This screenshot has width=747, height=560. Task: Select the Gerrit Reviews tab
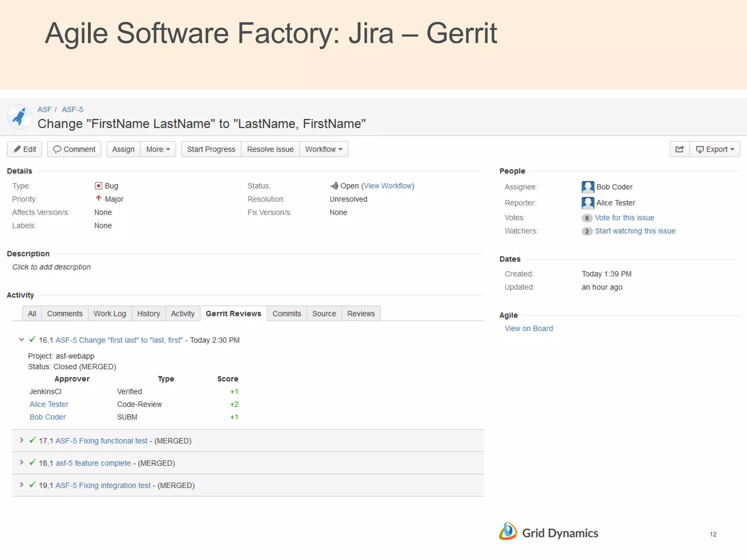point(233,314)
